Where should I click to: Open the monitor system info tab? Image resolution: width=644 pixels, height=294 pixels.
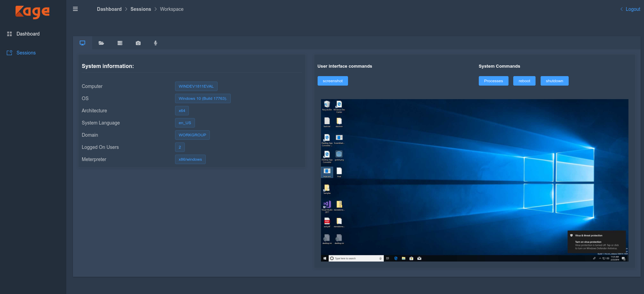tap(82, 43)
